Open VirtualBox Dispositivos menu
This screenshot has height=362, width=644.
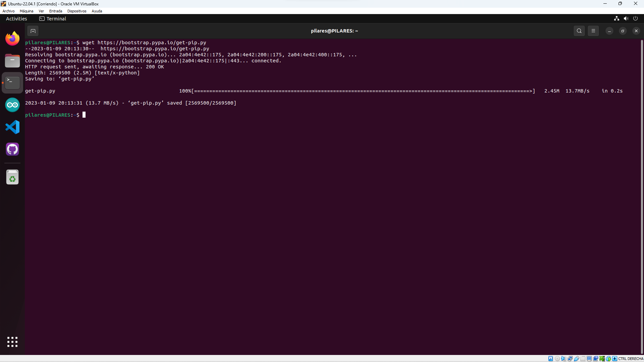pyautogui.click(x=76, y=11)
